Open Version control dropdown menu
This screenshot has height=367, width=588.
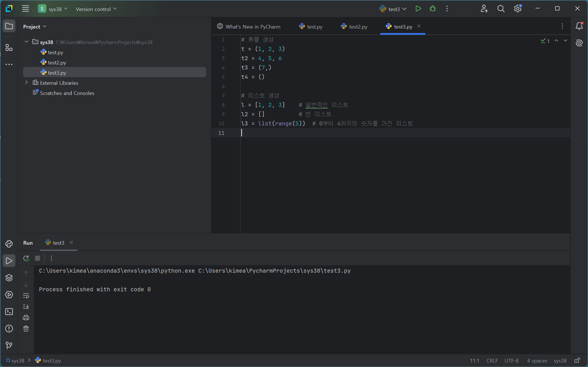(x=96, y=9)
